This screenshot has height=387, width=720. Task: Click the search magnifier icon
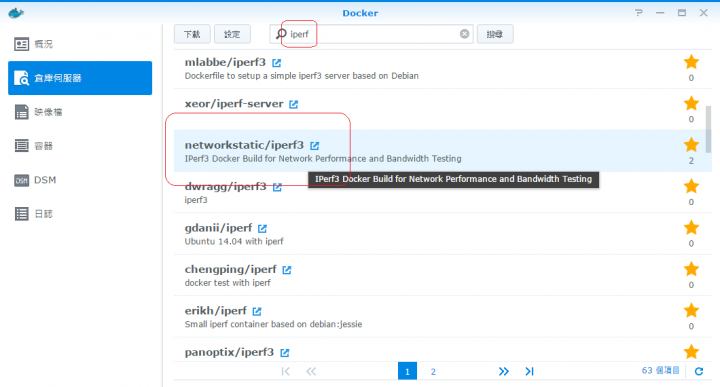281,34
